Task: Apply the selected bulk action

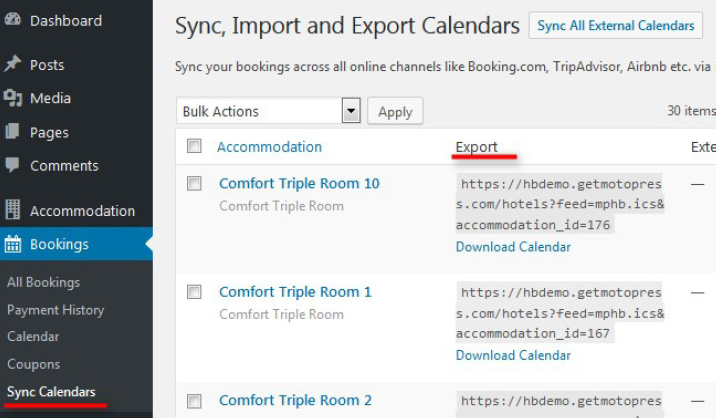Action: (395, 111)
